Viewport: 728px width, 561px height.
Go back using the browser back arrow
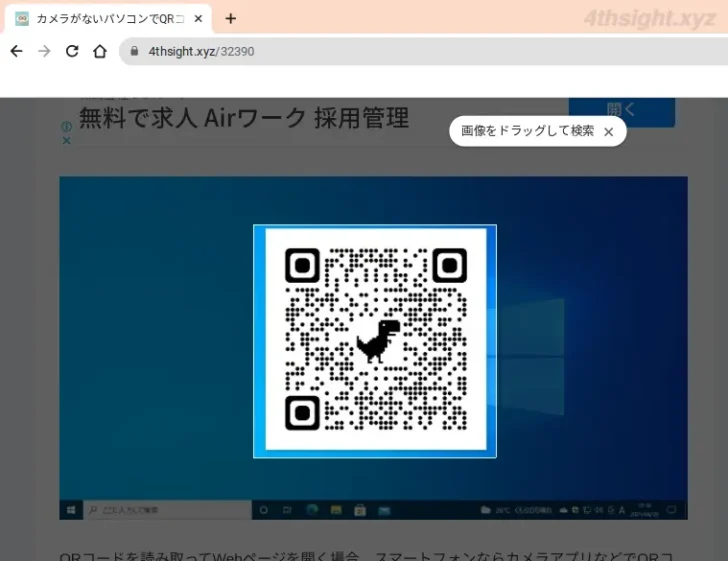[x=17, y=51]
